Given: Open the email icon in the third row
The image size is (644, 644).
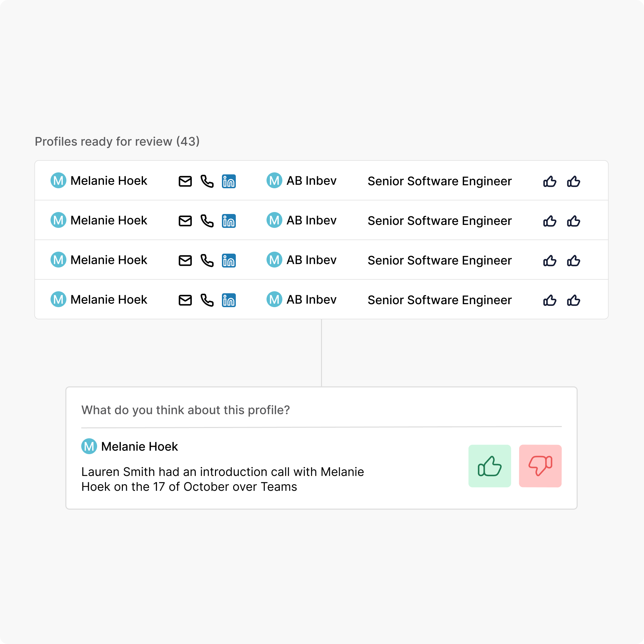Looking at the screenshot, I should coord(185,260).
